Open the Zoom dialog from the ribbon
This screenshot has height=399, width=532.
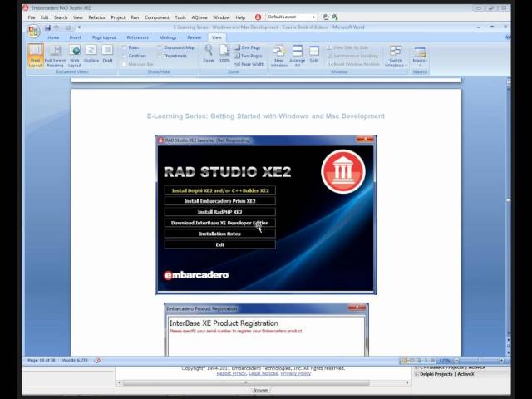coord(209,54)
